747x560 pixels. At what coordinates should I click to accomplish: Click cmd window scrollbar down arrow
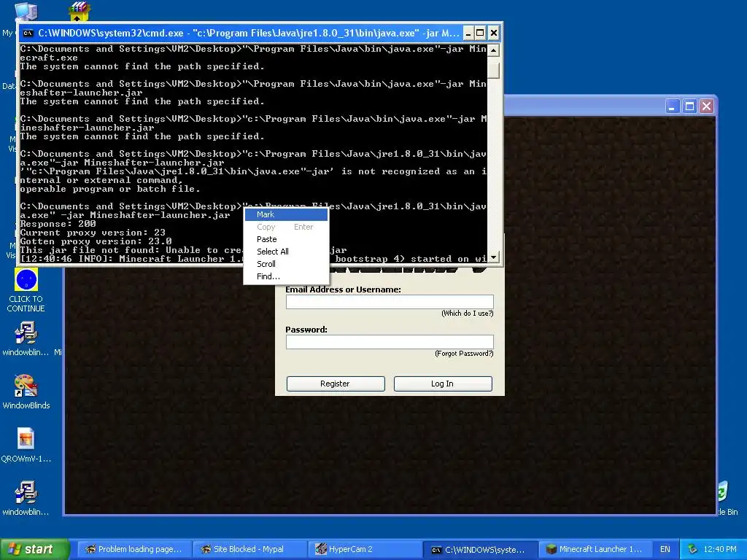(494, 257)
